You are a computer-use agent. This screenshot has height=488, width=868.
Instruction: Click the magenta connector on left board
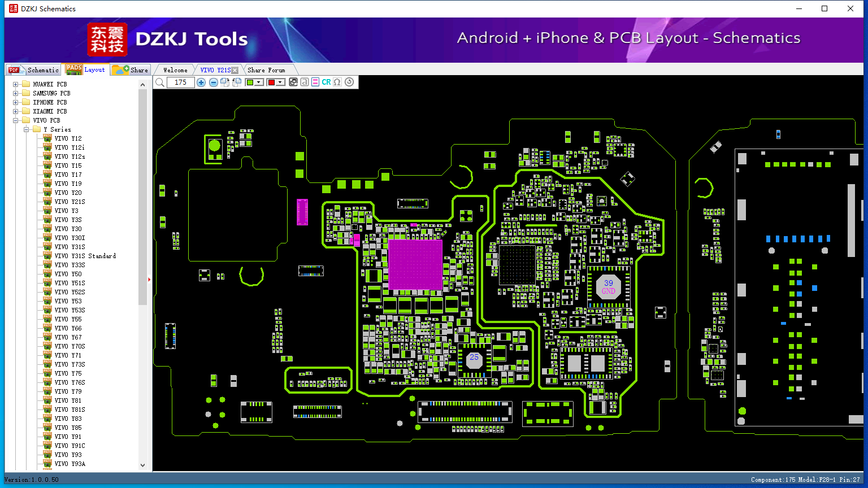(302, 212)
